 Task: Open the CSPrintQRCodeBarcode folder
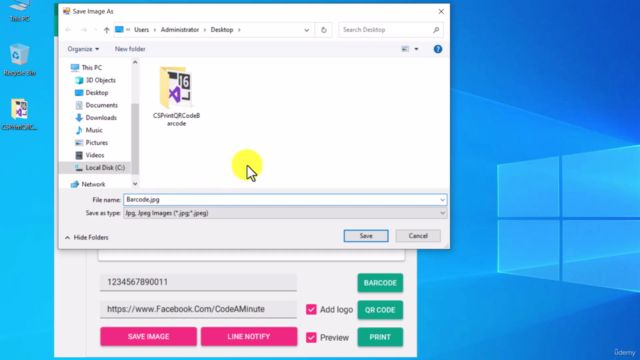pyautogui.click(x=176, y=97)
